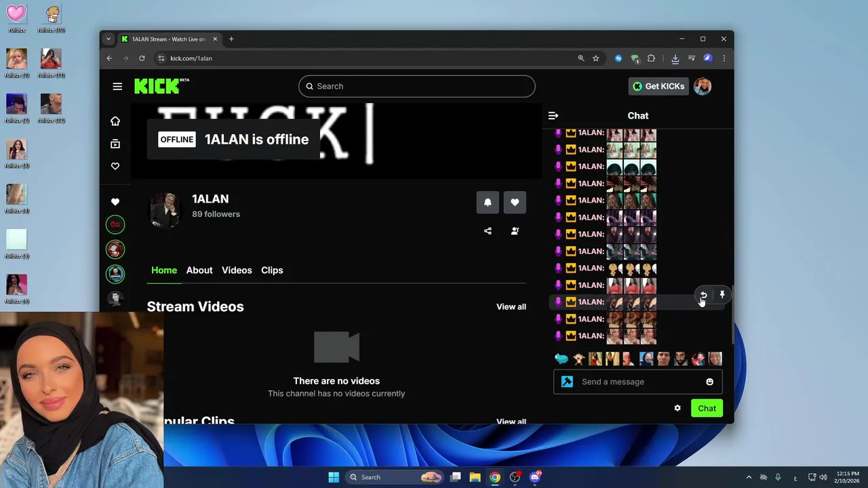Open Following via the outlined heart sidebar icon
Screen dimensions: 868x488
115,166
